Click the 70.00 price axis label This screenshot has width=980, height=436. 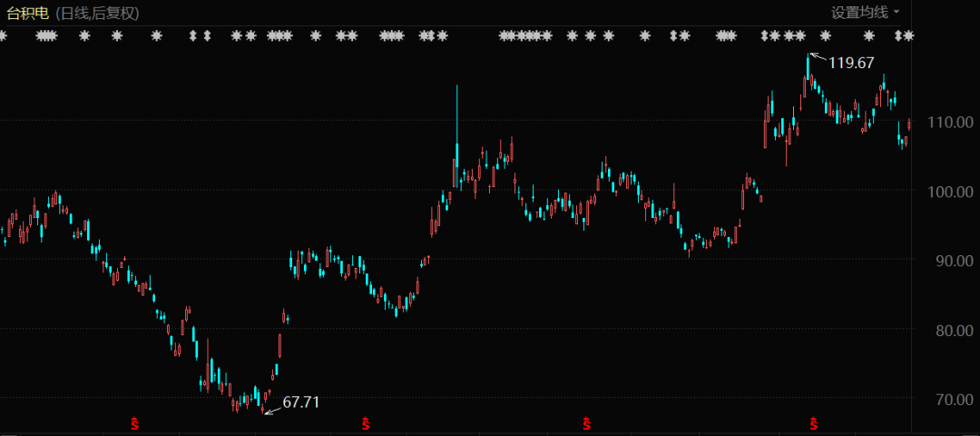[952, 400]
